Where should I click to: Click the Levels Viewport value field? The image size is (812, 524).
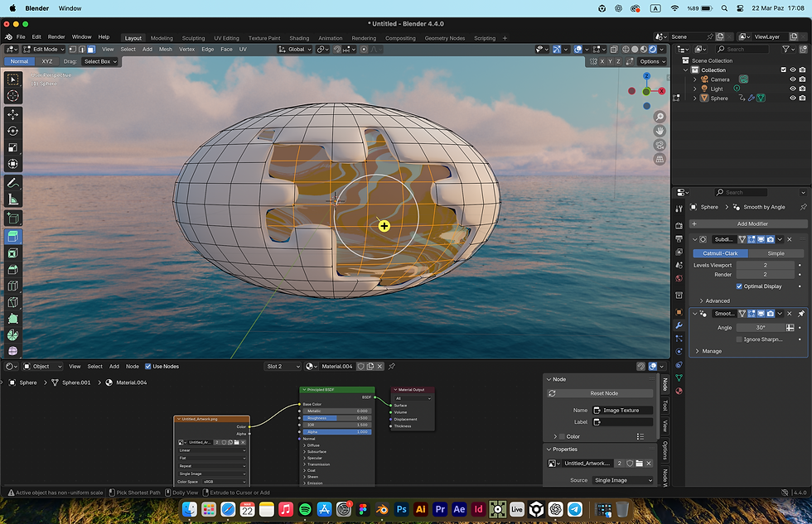[x=765, y=265]
